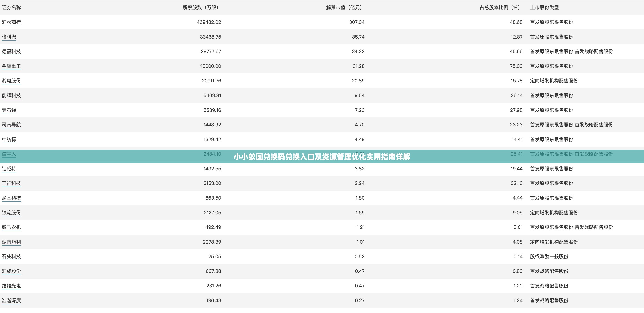
Task: Open the 能辉科技 stock link
Action: [x=11, y=95]
